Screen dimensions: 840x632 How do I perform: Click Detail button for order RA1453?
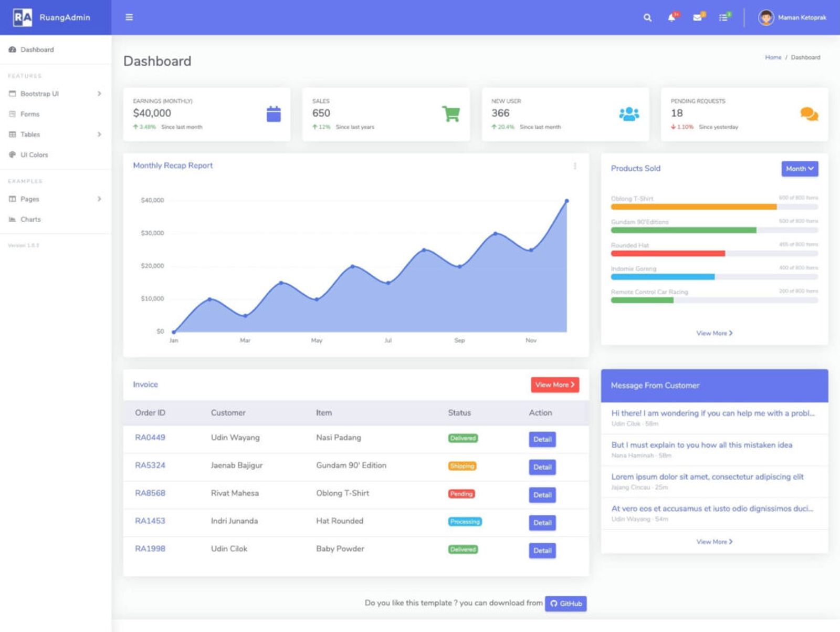click(542, 523)
